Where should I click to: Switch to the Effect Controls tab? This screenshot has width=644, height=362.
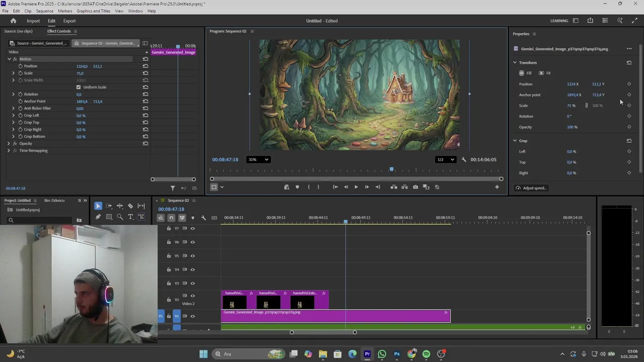tap(59, 31)
